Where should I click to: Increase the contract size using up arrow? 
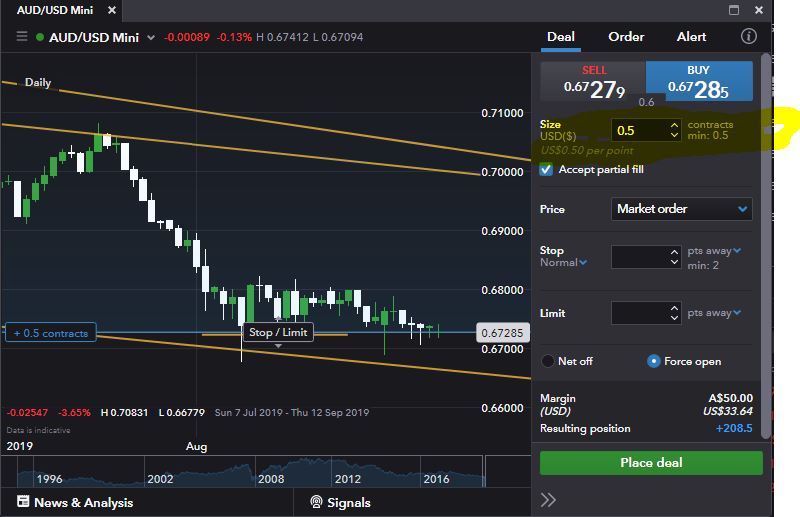pos(674,125)
